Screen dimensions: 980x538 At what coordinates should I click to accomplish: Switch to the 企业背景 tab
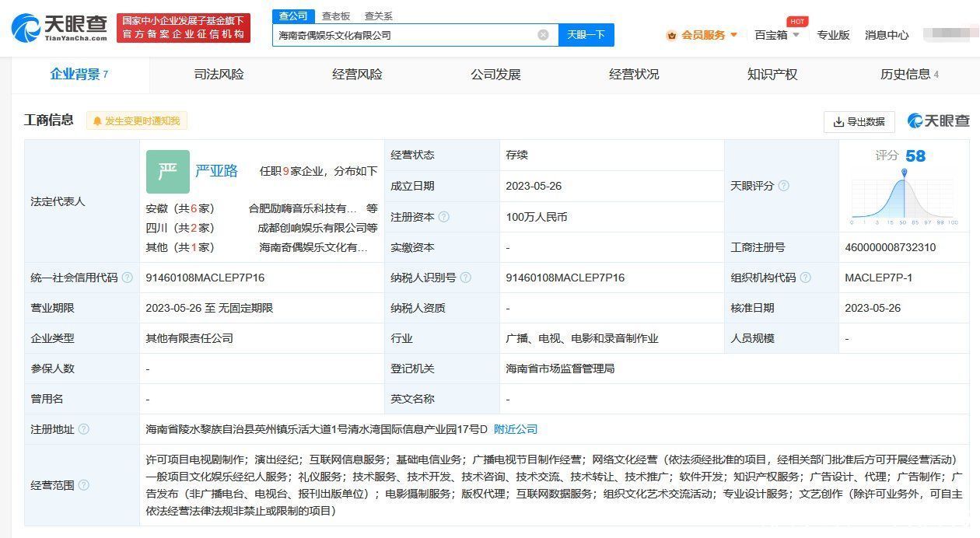click(x=79, y=75)
